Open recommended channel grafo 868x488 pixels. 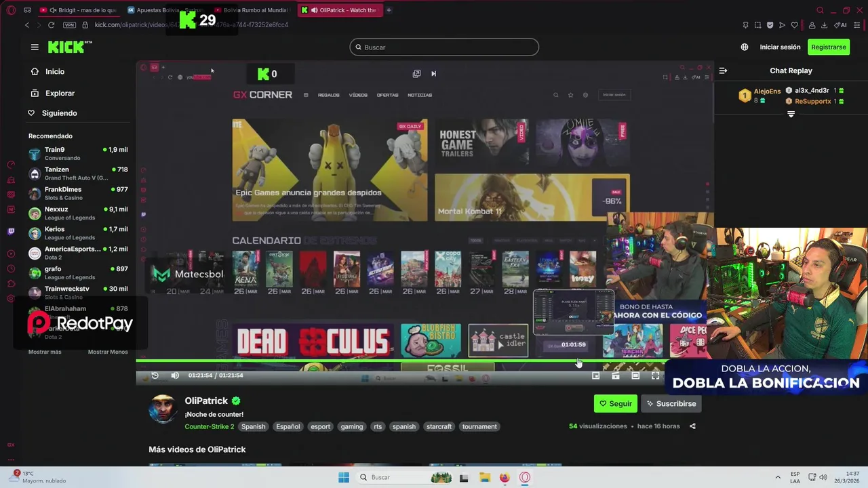tap(78, 272)
